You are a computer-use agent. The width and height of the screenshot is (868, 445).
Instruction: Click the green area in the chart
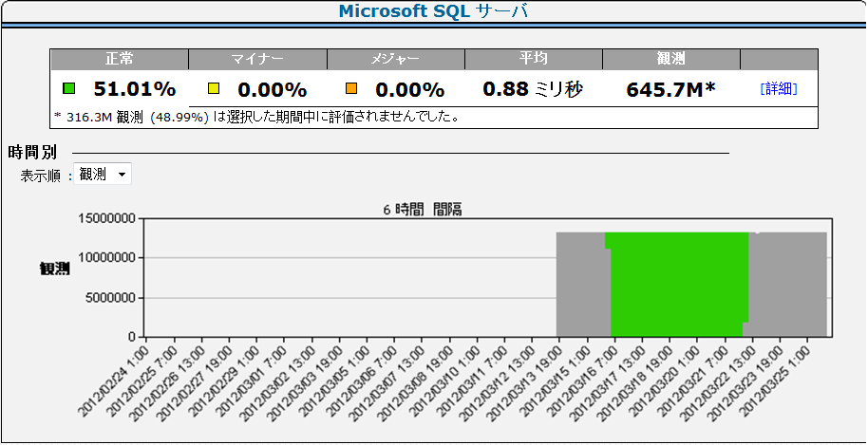pyautogui.click(x=676, y=285)
